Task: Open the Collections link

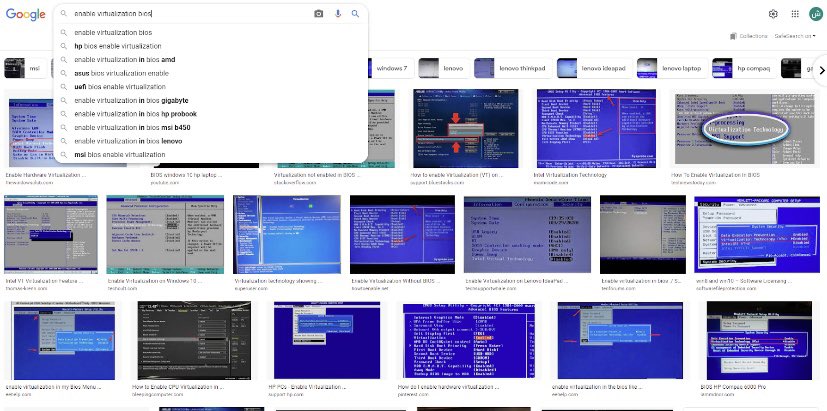Action: pos(753,36)
